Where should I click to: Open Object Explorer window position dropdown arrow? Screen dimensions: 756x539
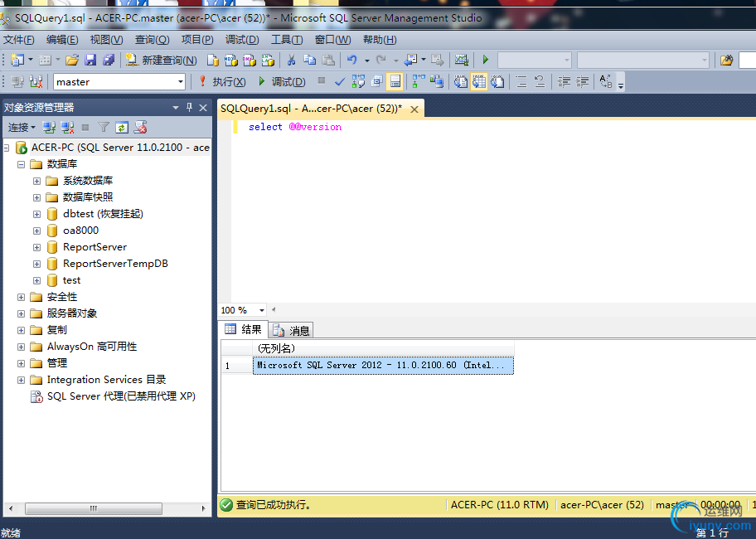tap(176, 108)
